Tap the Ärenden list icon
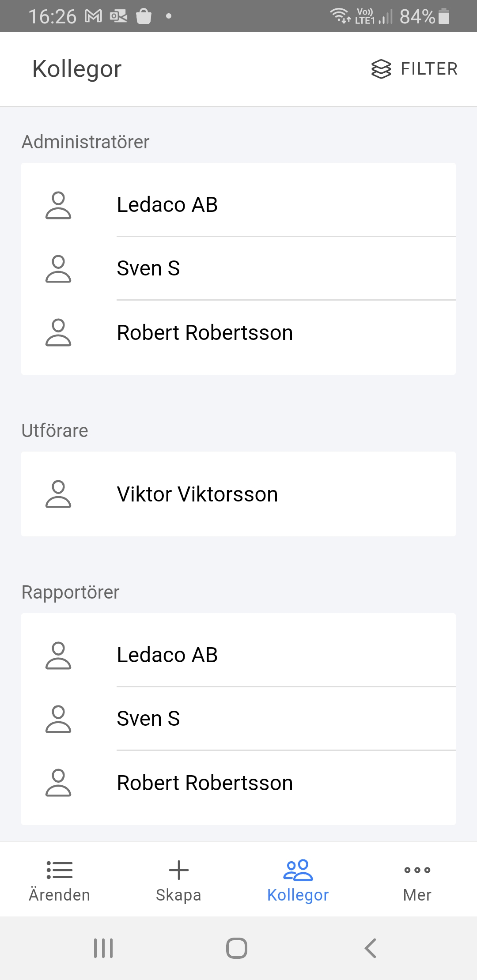Screen dimensions: 477x980 click(60, 870)
